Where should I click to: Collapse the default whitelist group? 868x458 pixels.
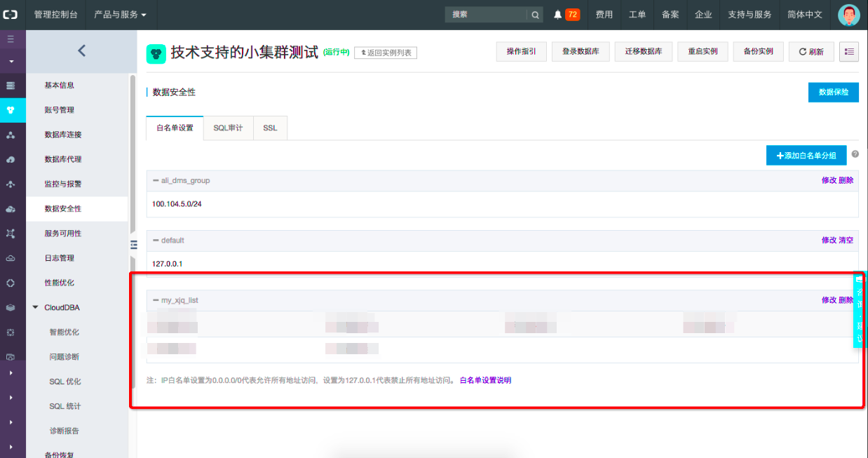(156, 240)
